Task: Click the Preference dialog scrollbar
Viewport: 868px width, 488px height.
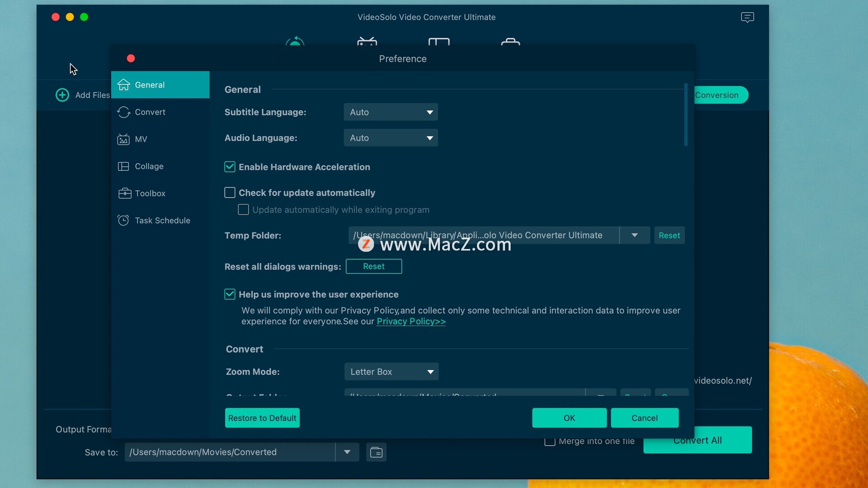Action: 686,115
